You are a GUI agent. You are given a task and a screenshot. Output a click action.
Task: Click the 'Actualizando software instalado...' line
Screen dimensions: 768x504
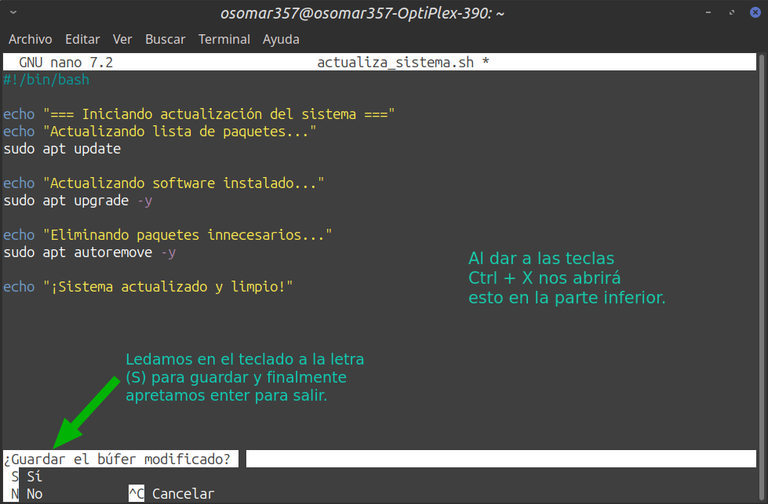(164, 183)
